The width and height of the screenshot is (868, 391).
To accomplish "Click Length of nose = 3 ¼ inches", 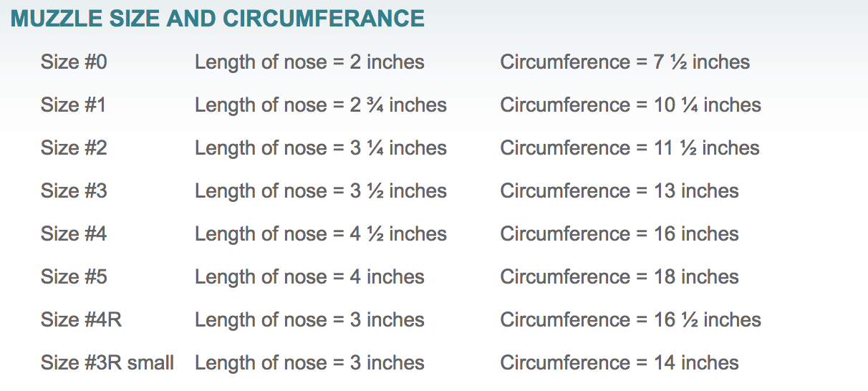I will click(321, 148).
